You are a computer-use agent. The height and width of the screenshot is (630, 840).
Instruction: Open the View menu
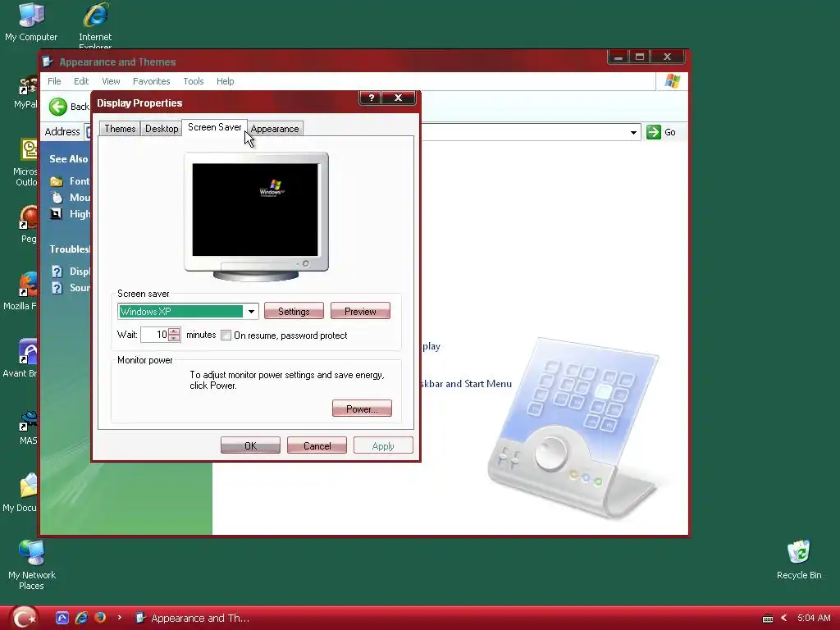coord(111,81)
